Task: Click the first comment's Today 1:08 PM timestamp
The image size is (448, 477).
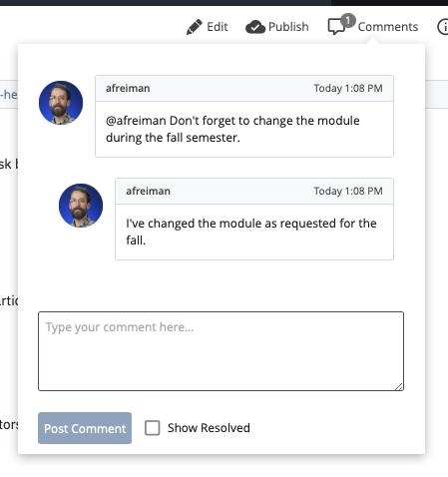Action: click(348, 88)
